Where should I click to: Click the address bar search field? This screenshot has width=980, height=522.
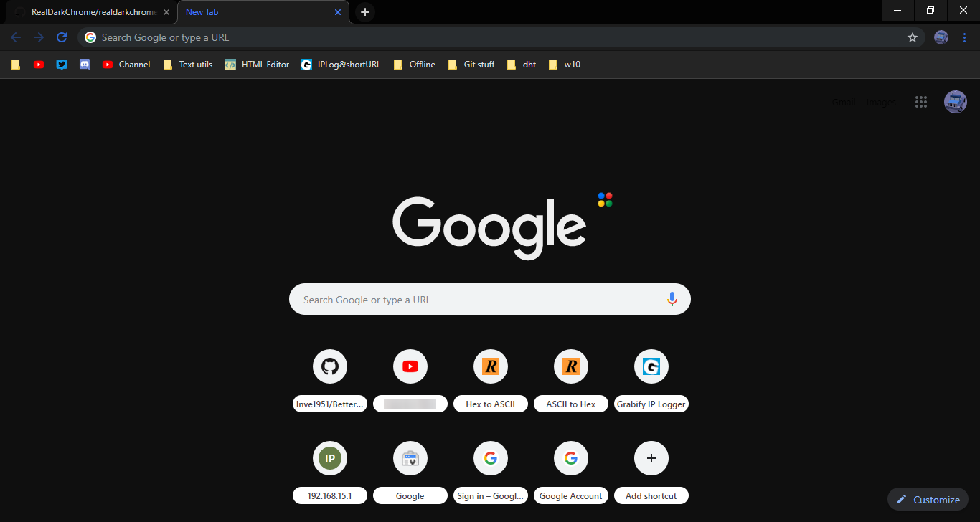click(x=501, y=37)
